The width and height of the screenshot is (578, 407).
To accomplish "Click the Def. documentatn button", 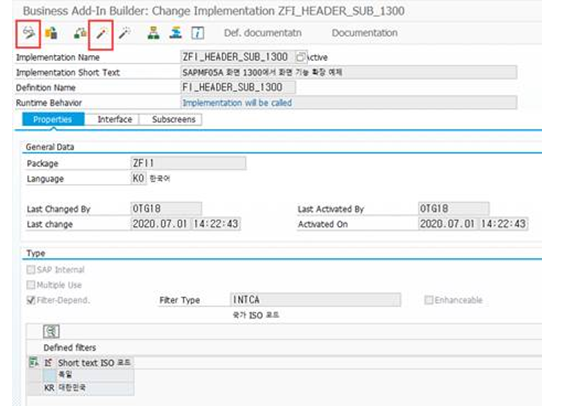I will tap(262, 33).
